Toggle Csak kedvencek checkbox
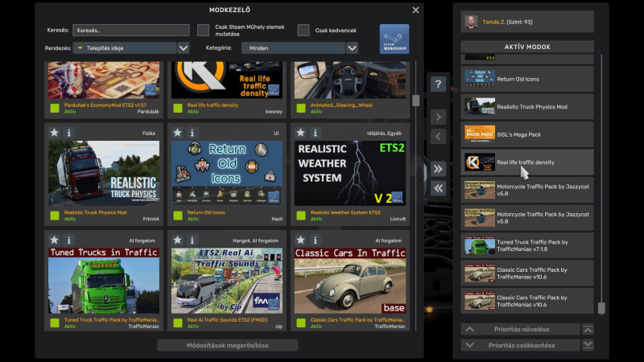 (303, 30)
